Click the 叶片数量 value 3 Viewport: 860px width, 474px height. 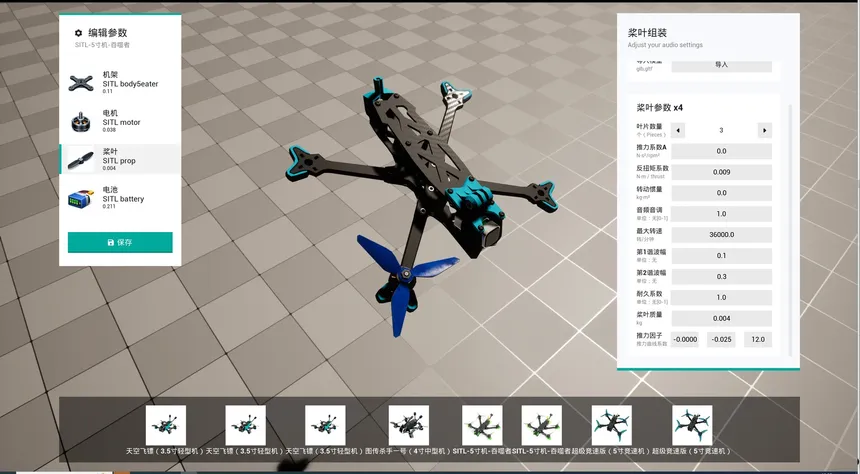pos(721,130)
